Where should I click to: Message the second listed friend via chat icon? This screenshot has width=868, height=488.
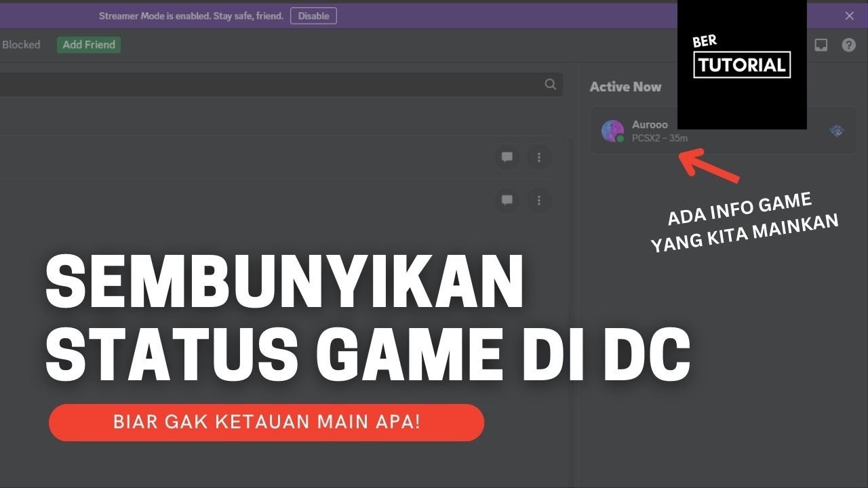click(x=507, y=201)
